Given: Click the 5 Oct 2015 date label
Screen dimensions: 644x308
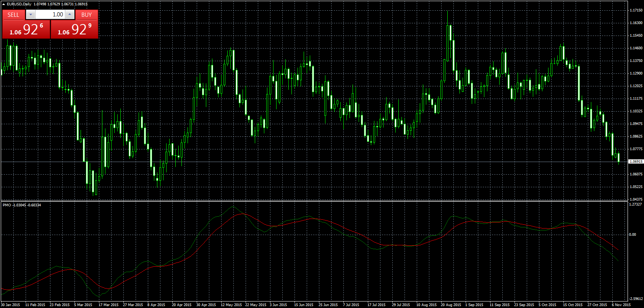Looking at the screenshot, I should coord(548,305).
